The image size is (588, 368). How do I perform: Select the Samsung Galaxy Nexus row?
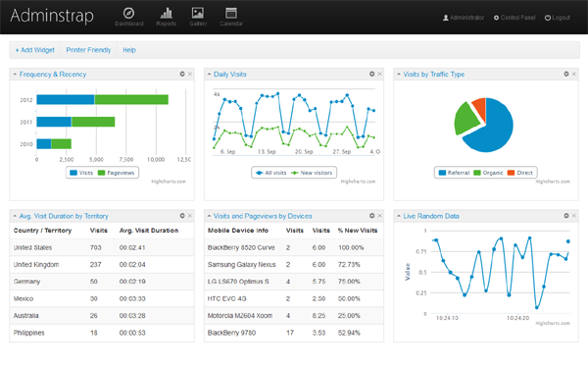click(294, 264)
